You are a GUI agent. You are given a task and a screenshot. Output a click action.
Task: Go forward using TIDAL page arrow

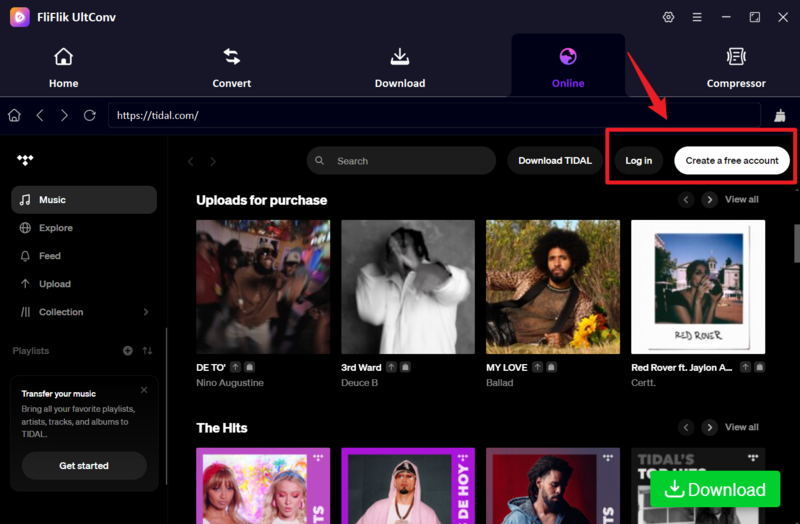tap(213, 161)
